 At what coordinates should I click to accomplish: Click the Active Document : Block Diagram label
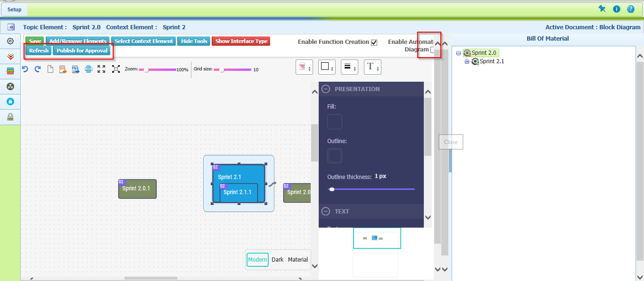[593, 27]
